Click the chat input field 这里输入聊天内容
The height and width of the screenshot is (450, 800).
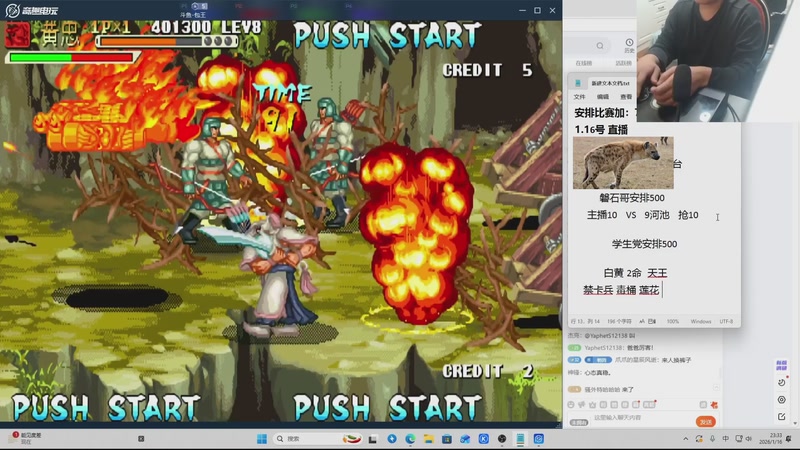coord(643,417)
